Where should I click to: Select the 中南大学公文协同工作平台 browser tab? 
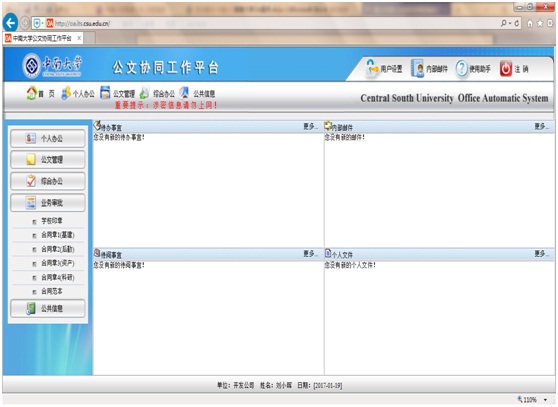pos(43,38)
